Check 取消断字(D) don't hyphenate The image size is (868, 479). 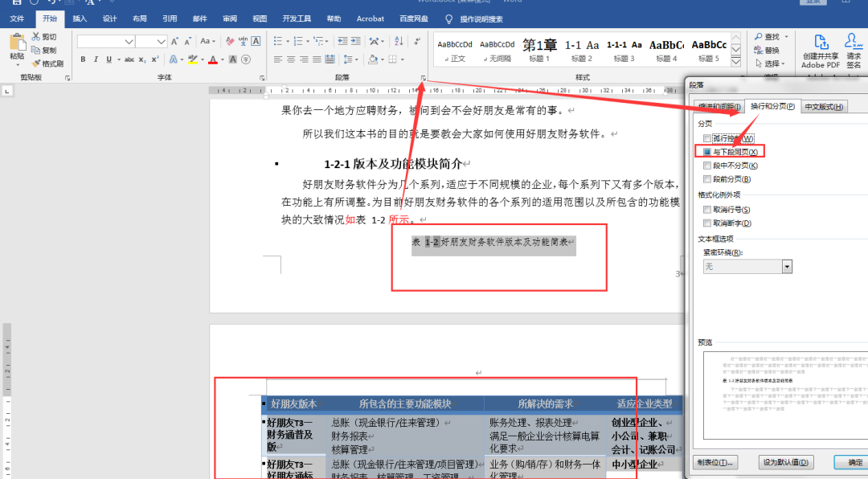pyautogui.click(x=707, y=223)
